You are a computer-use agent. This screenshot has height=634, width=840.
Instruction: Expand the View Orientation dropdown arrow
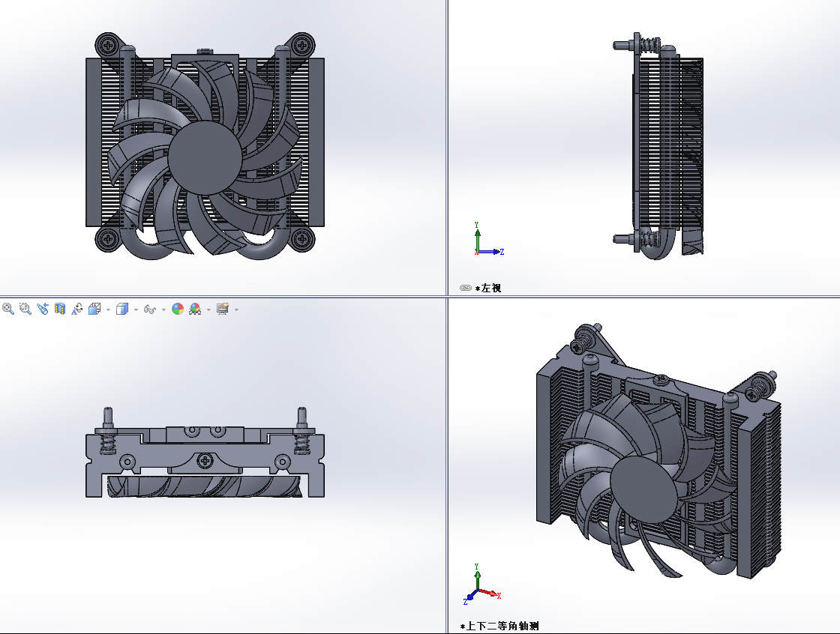point(108,310)
